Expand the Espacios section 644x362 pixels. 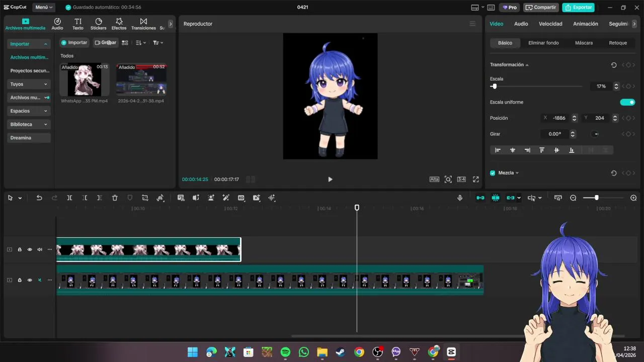pos(29,111)
